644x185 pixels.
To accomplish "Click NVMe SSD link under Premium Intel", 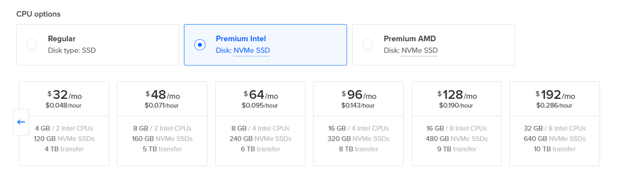I will (x=252, y=50).
